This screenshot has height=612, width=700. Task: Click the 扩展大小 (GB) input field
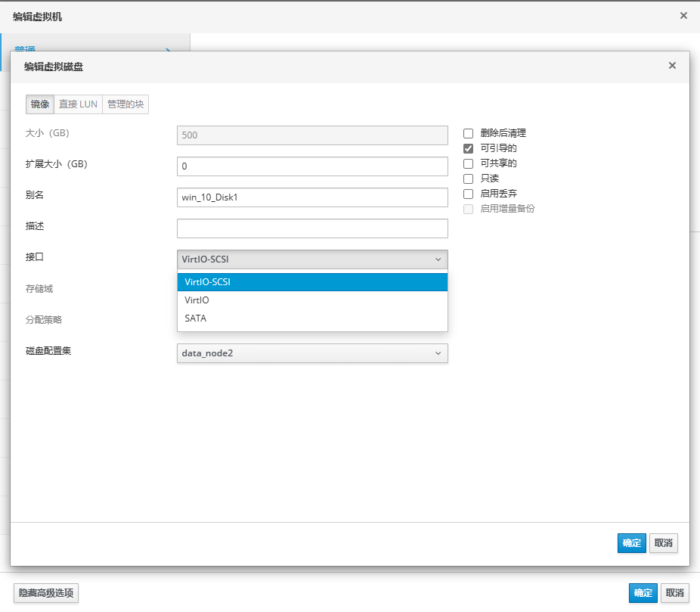(x=312, y=166)
